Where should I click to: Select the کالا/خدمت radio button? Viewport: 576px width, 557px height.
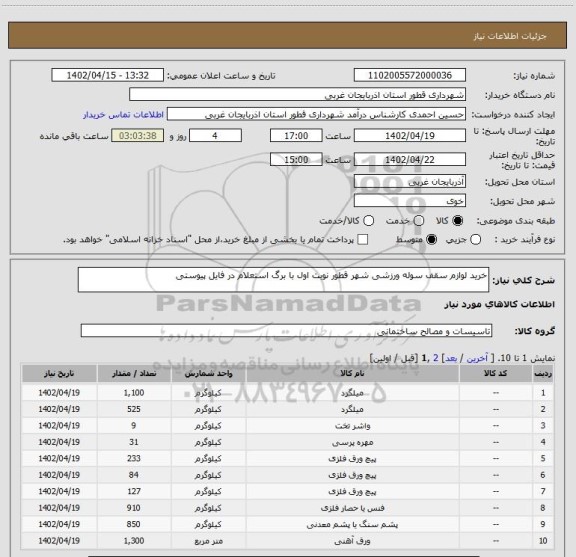tap(368, 221)
